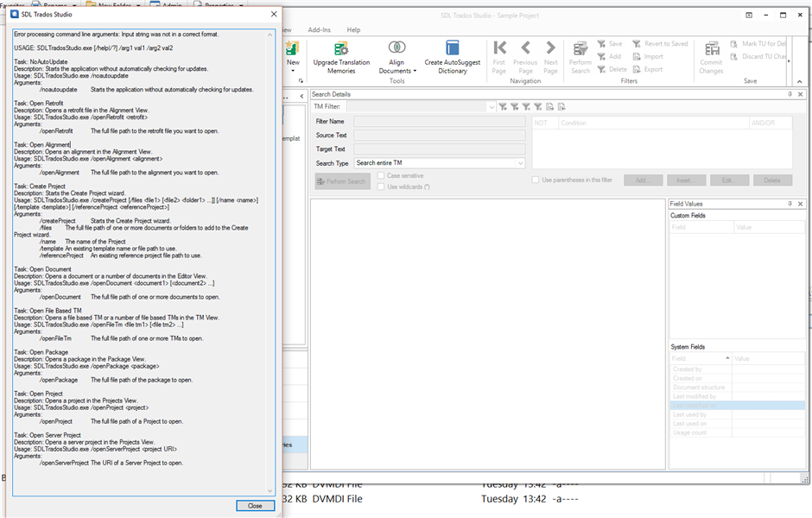Launch Create AutoSuggest Dictionary
The height and width of the screenshot is (518, 812).
click(x=452, y=49)
